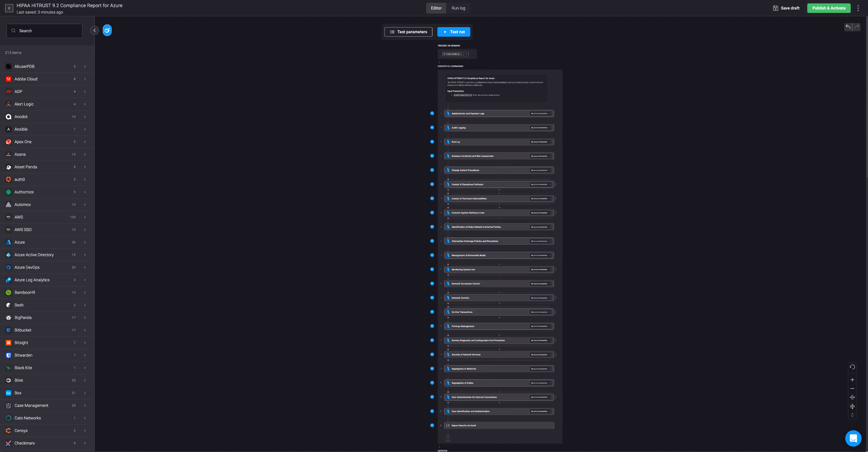This screenshot has width=868, height=452.
Task: Select the email_results_to trigger parameter
Action: 452,54
